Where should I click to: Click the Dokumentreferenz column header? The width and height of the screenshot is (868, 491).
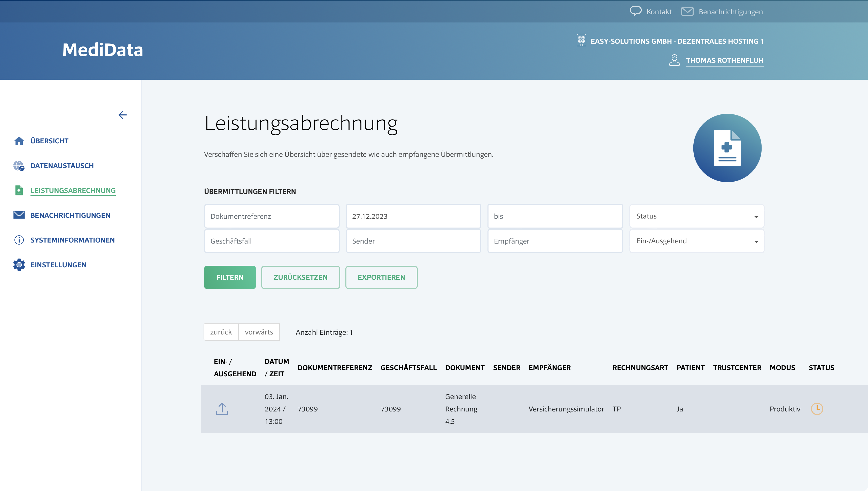coord(335,368)
